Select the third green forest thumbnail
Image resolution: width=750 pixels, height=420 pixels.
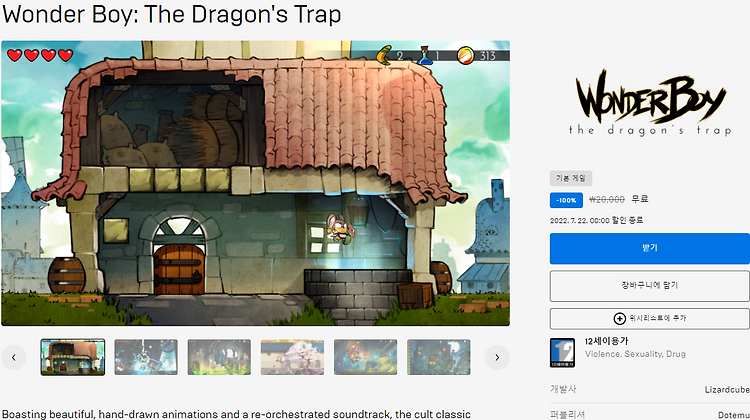click(x=219, y=357)
